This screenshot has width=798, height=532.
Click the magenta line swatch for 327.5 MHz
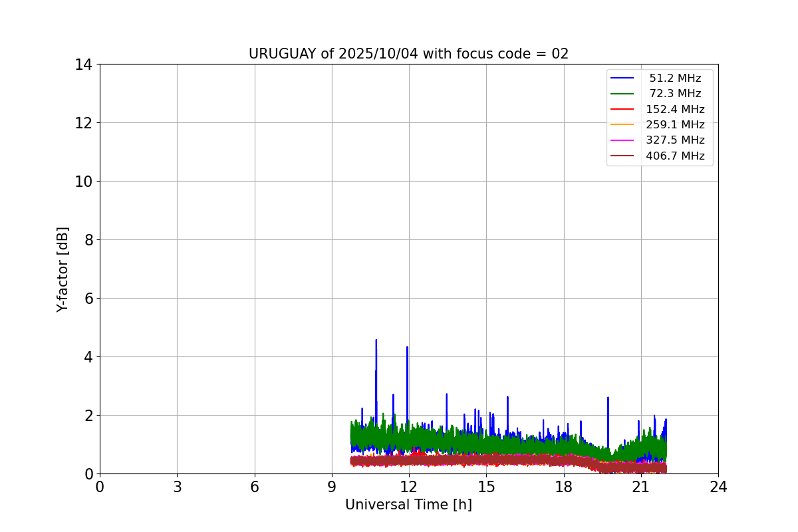(622, 140)
